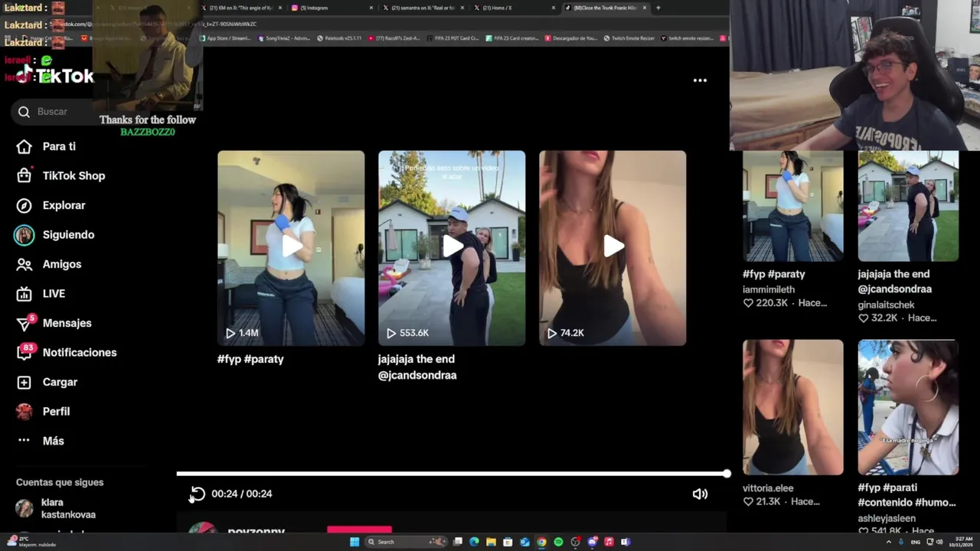This screenshot has width=980, height=551.
Task: Open a new browser tab
Action: (x=658, y=8)
